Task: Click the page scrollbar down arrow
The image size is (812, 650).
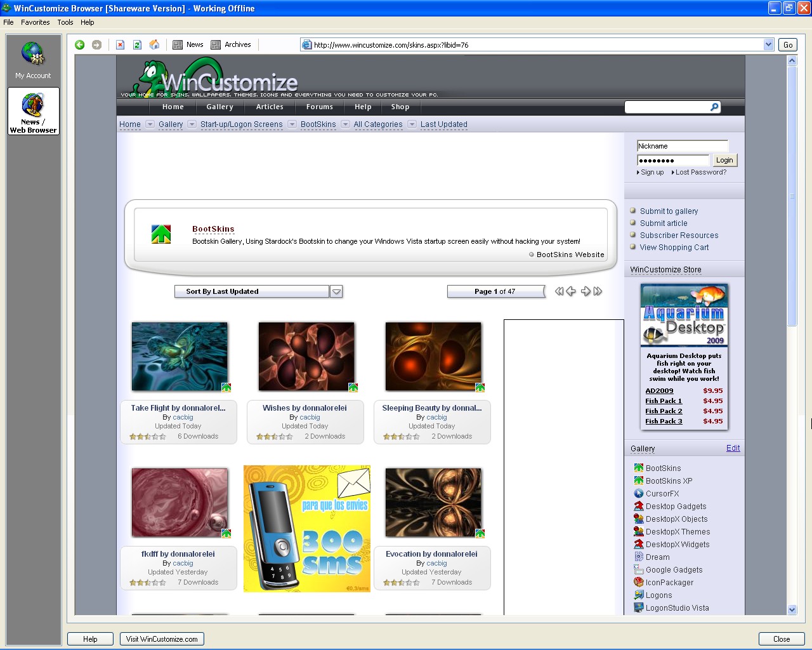Action: click(792, 609)
